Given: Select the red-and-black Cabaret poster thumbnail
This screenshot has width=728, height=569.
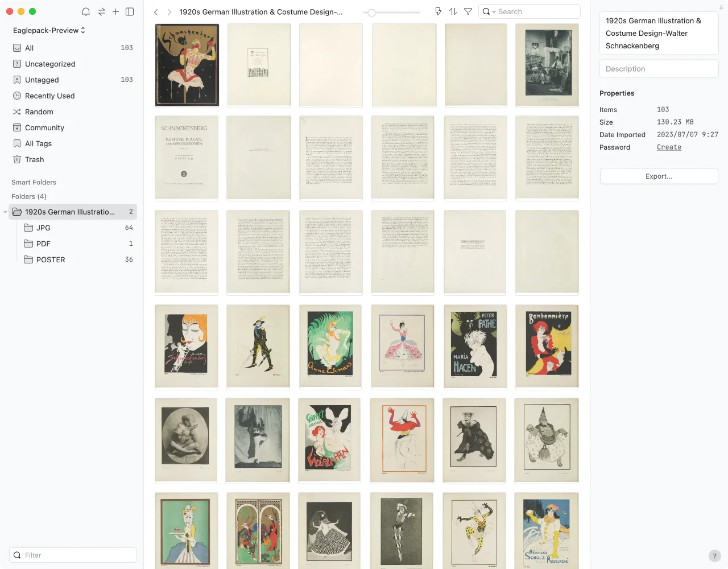Looking at the screenshot, I should [329, 440].
